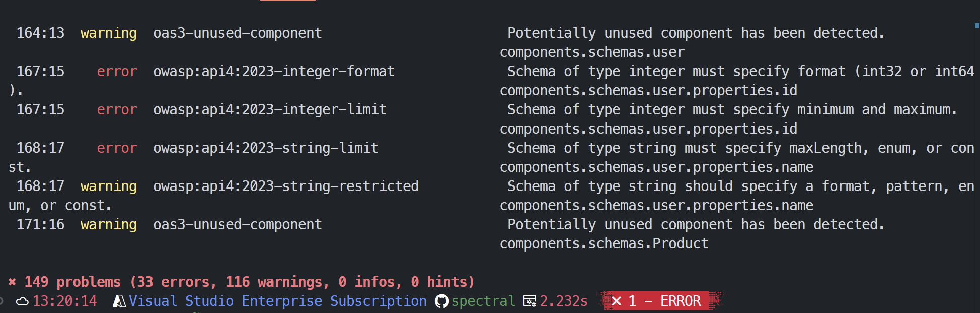Image resolution: width=980 pixels, height=313 pixels.
Task: Select unused component message on 164:13 row
Action: (x=696, y=33)
